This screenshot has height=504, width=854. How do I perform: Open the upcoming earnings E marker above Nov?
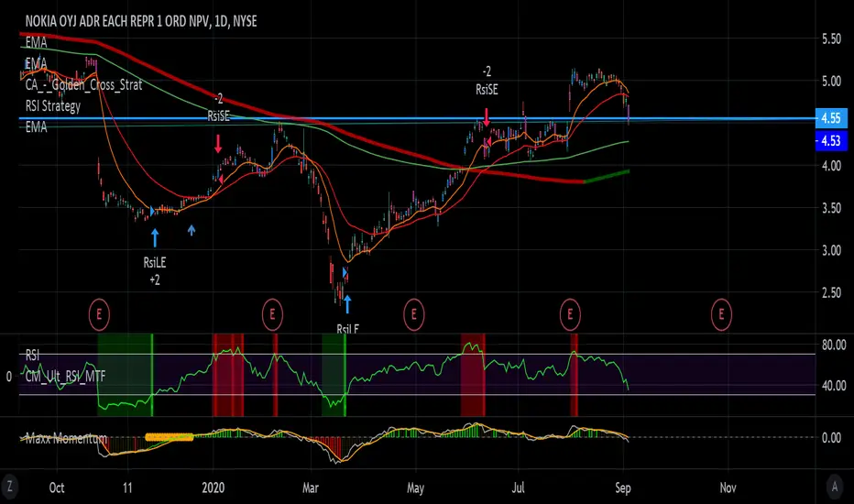pyautogui.click(x=722, y=314)
